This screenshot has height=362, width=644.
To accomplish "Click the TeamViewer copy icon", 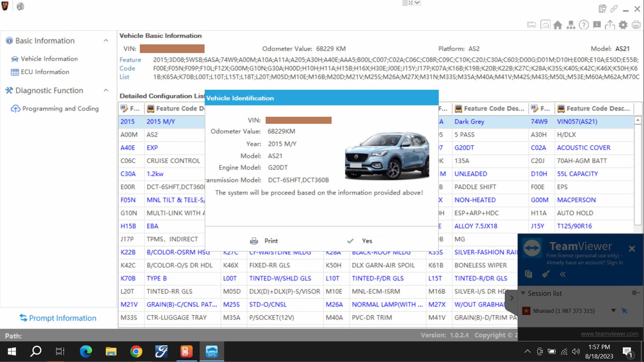I will coord(529,274).
